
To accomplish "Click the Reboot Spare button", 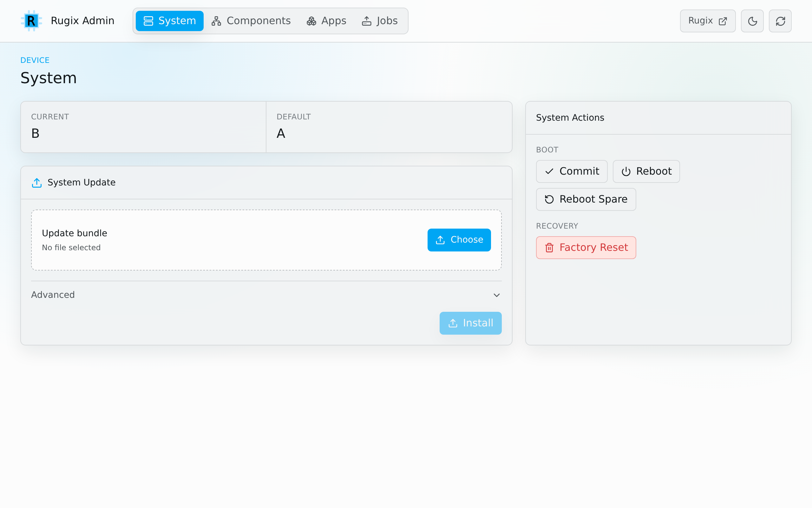I will point(586,199).
